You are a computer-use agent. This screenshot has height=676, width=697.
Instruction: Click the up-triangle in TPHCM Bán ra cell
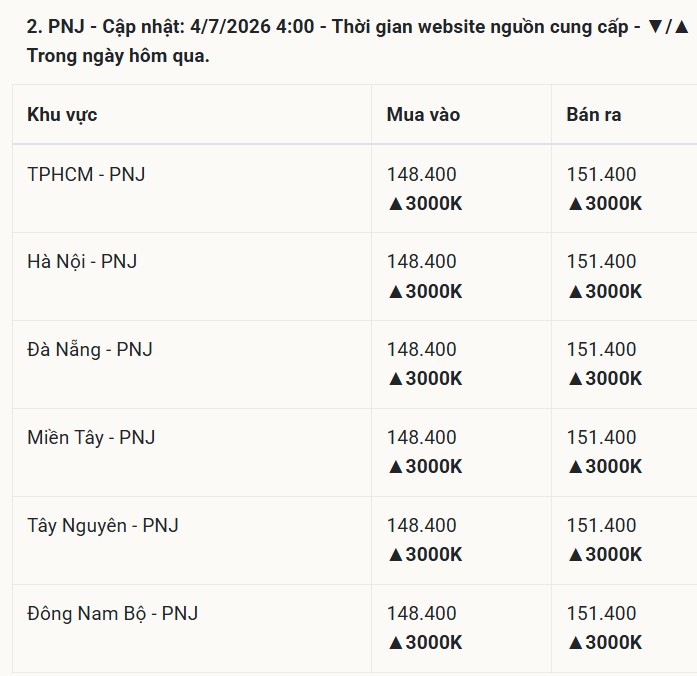pyautogui.click(x=575, y=204)
